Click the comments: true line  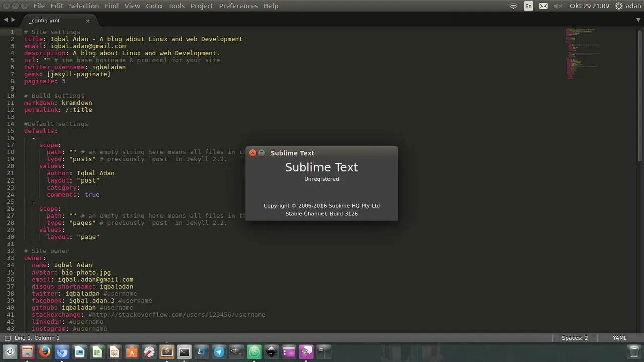click(73, 195)
